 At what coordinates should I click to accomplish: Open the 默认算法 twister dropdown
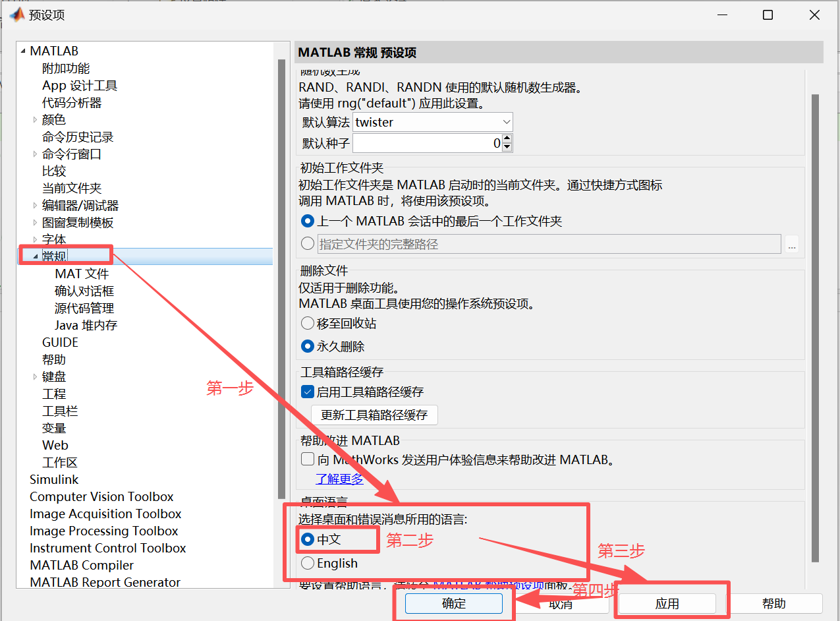pyautogui.click(x=506, y=122)
